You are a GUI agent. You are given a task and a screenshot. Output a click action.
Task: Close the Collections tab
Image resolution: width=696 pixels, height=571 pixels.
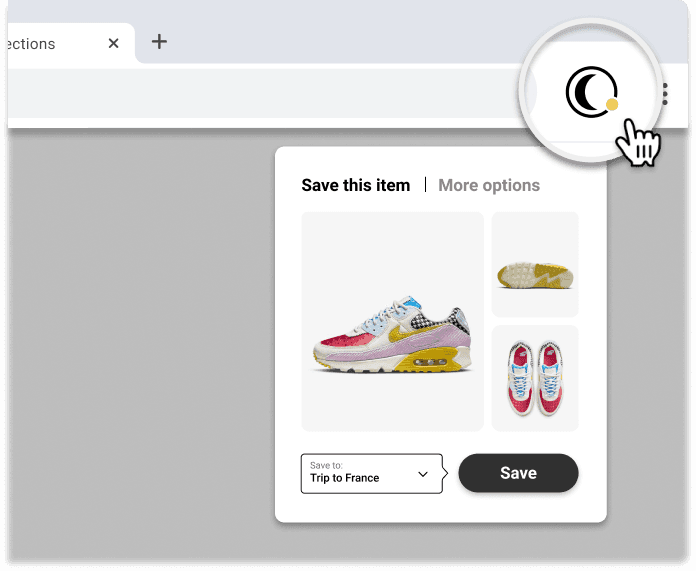point(114,43)
